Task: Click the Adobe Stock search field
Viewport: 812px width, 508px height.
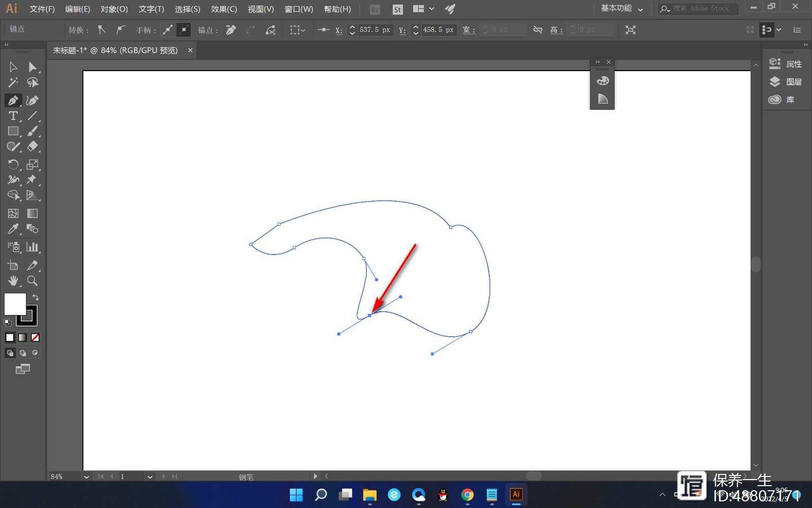Action: [x=698, y=9]
